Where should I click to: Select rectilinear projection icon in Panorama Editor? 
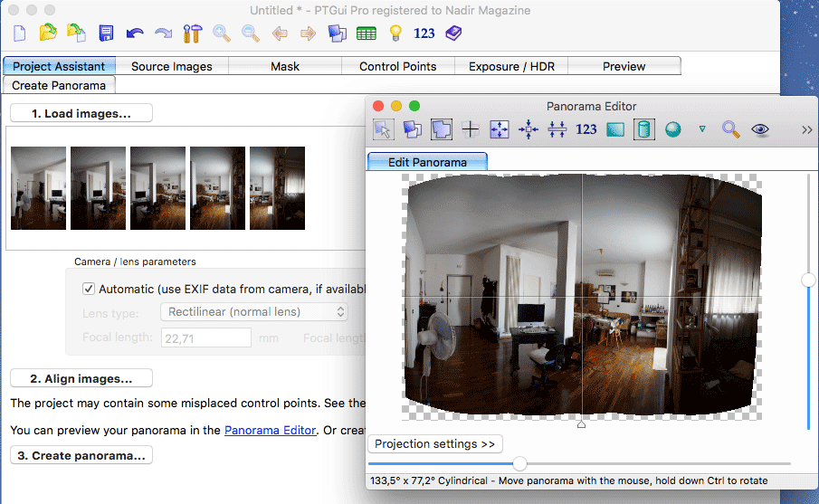coord(615,129)
